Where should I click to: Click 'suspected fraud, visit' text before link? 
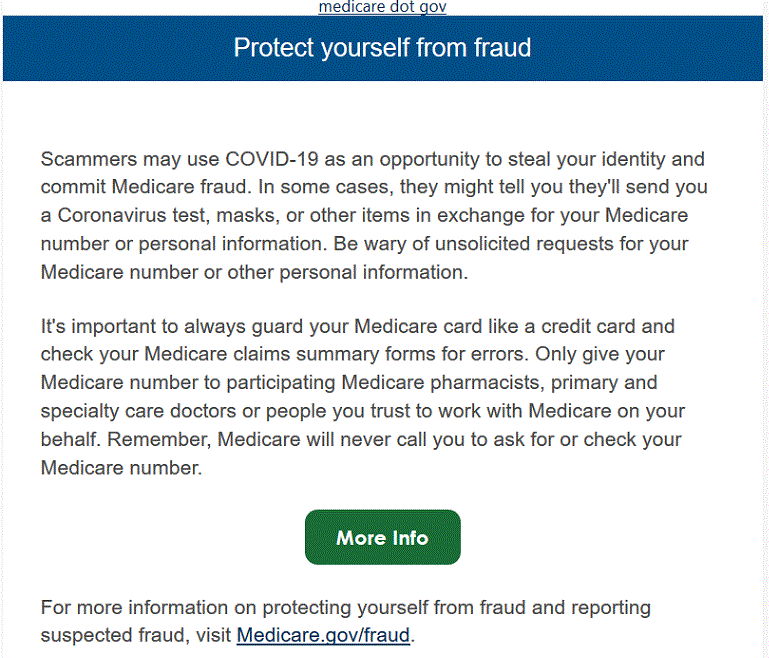[x=136, y=635]
